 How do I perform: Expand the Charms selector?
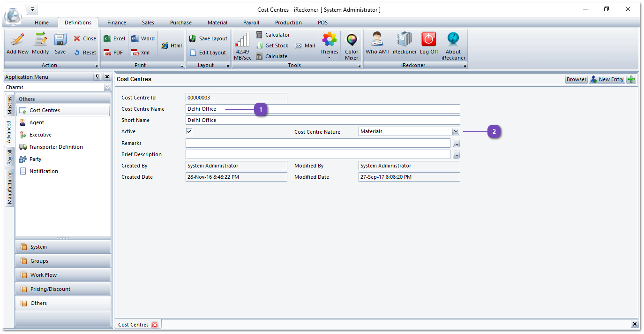[108, 87]
